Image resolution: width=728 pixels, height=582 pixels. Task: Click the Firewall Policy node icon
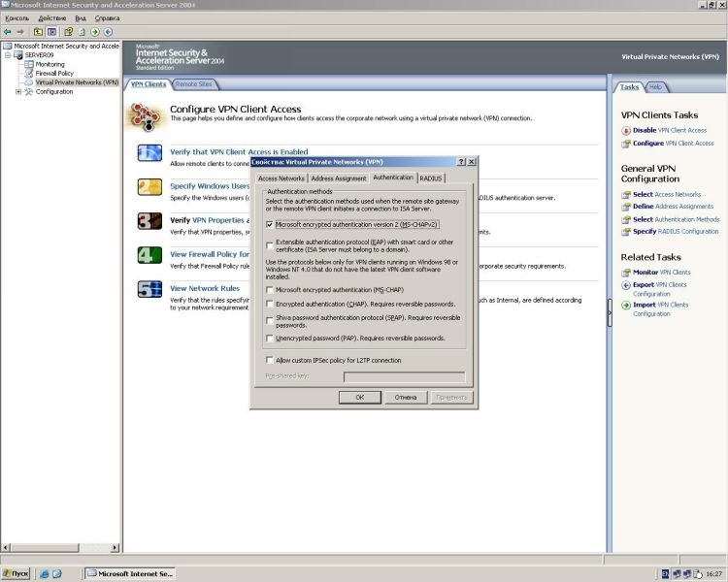[x=29, y=73]
